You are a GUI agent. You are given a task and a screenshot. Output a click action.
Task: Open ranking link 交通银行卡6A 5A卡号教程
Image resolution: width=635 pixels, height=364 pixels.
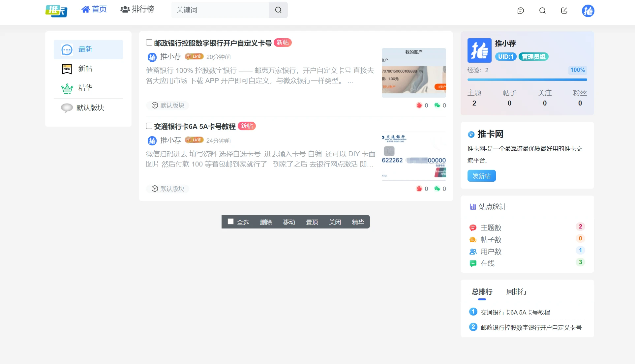(x=515, y=312)
